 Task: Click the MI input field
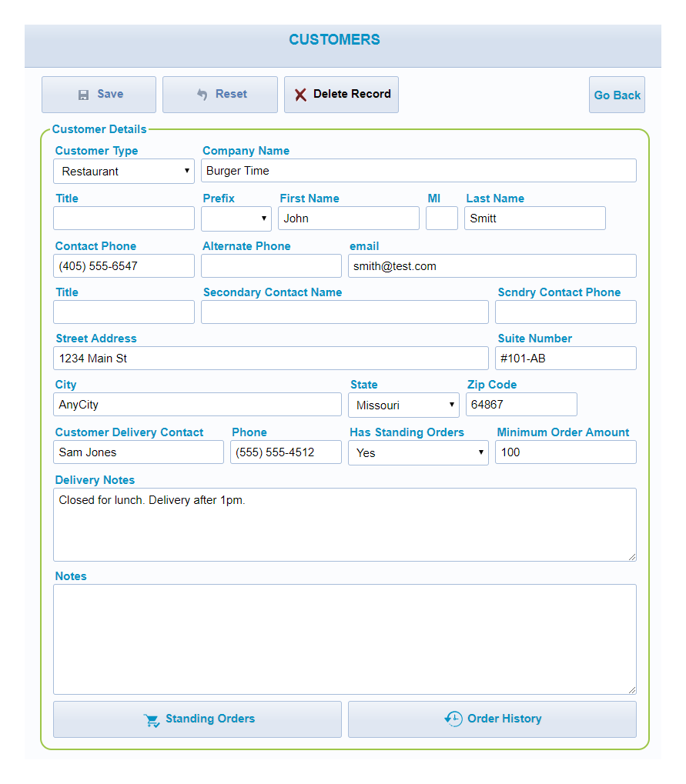(x=442, y=219)
